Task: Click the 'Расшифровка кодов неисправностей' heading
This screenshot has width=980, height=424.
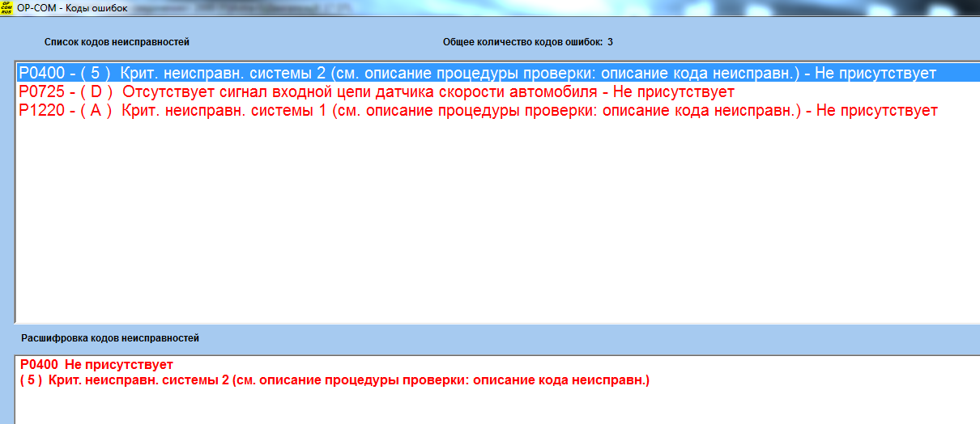Action: coord(110,338)
